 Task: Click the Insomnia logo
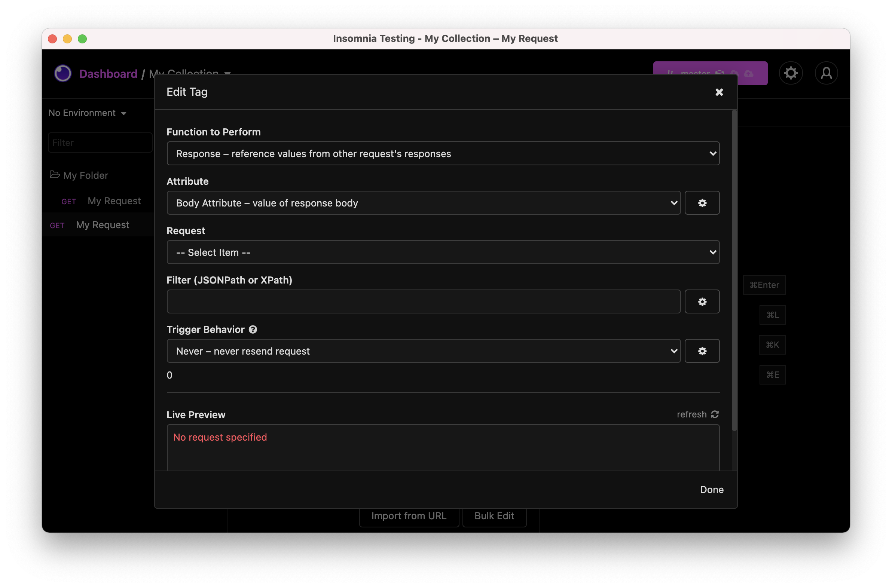tap(62, 73)
